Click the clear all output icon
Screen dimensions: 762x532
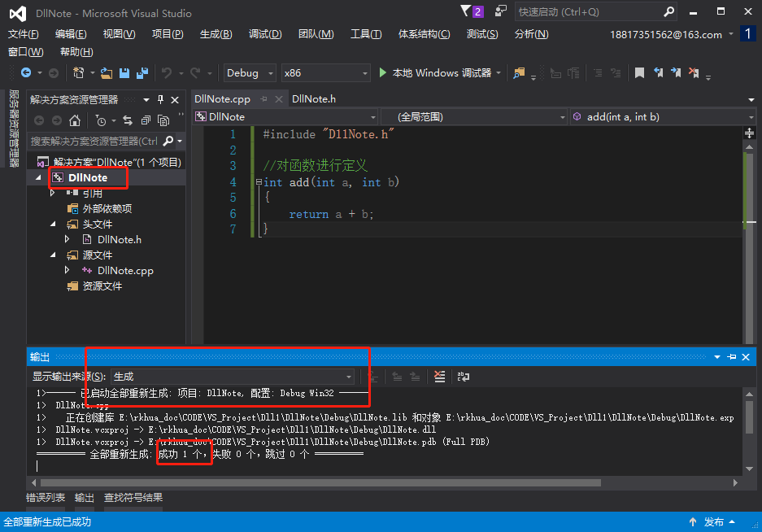coord(439,377)
